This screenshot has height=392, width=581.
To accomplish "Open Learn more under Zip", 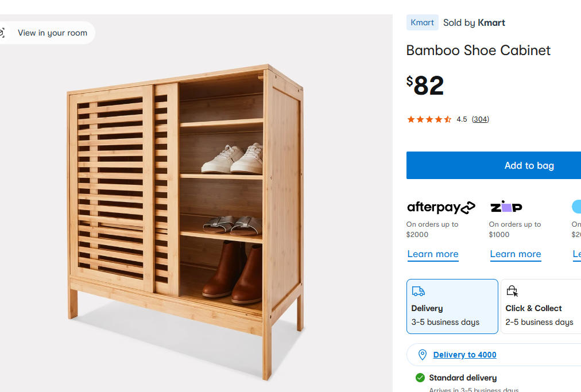I will tap(516, 254).
